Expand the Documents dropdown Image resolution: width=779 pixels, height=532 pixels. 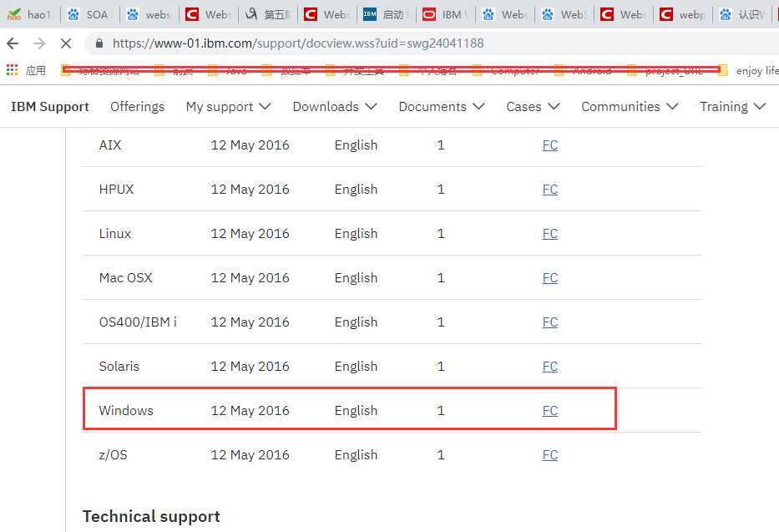click(x=442, y=107)
